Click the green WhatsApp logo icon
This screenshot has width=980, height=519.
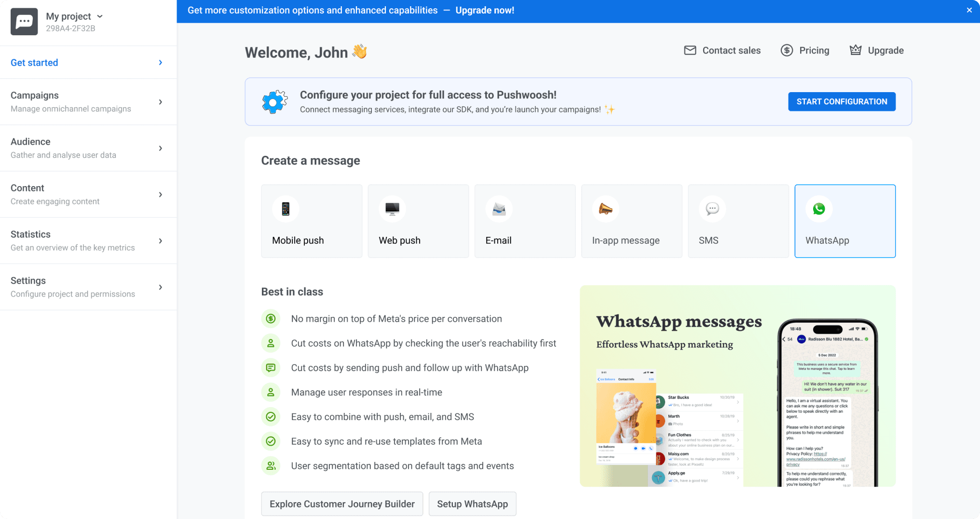pos(819,209)
